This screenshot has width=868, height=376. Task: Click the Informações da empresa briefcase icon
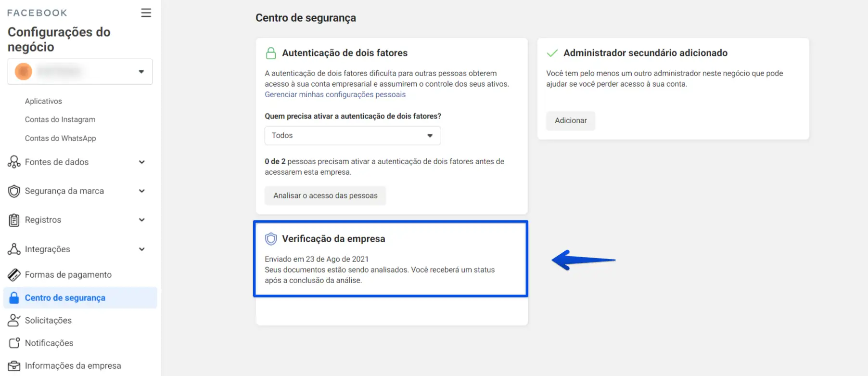[x=14, y=366]
